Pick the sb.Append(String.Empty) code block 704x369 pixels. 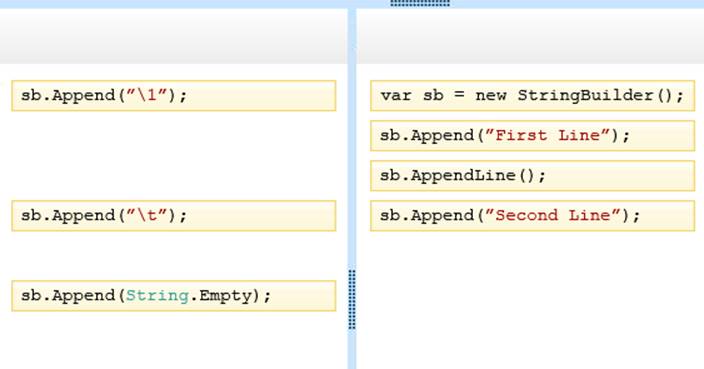click(x=174, y=296)
